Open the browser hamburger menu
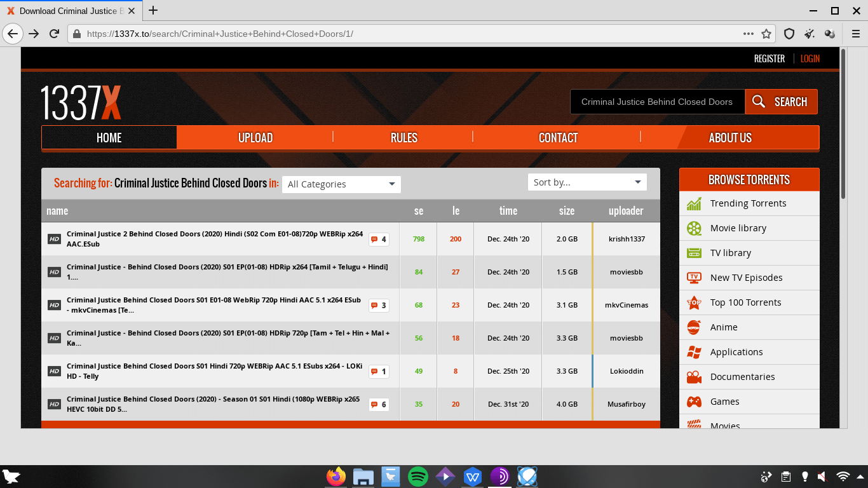Viewport: 868px width, 488px height. point(855,34)
